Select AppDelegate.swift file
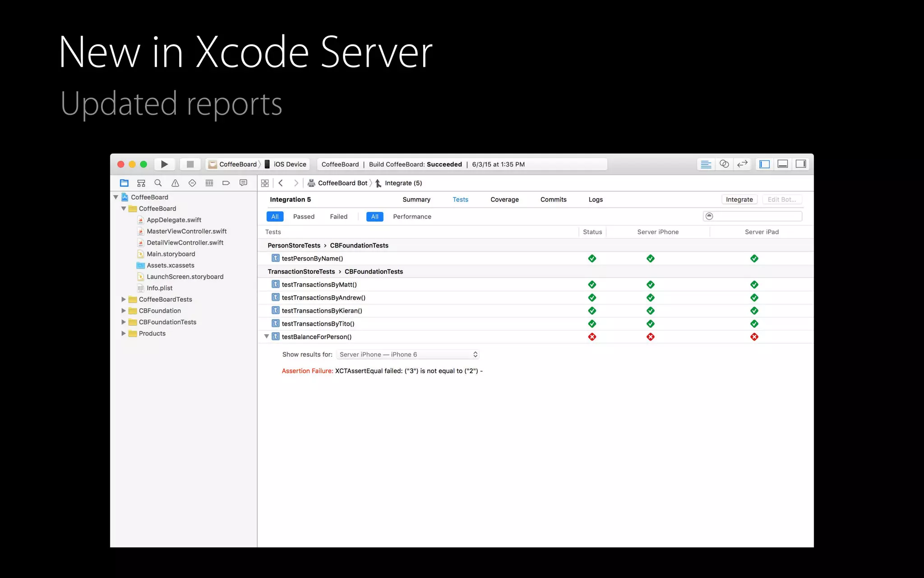Image resolution: width=924 pixels, height=578 pixels. (x=174, y=220)
